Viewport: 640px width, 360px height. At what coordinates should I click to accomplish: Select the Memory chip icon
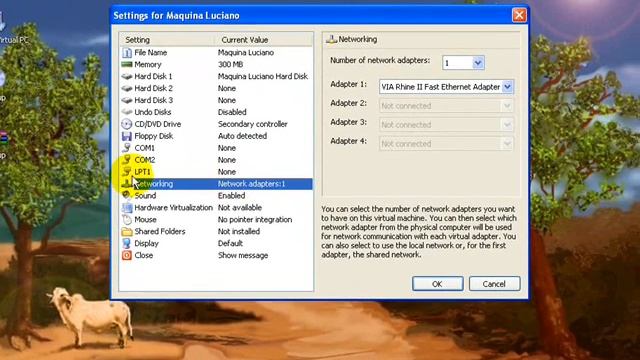127,64
